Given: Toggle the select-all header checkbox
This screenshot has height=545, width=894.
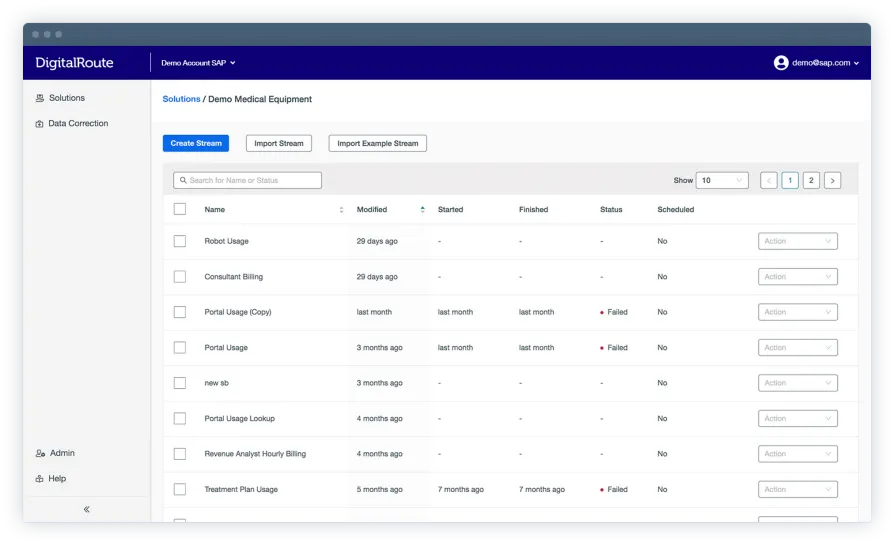Looking at the screenshot, I should tap(180, 209).
